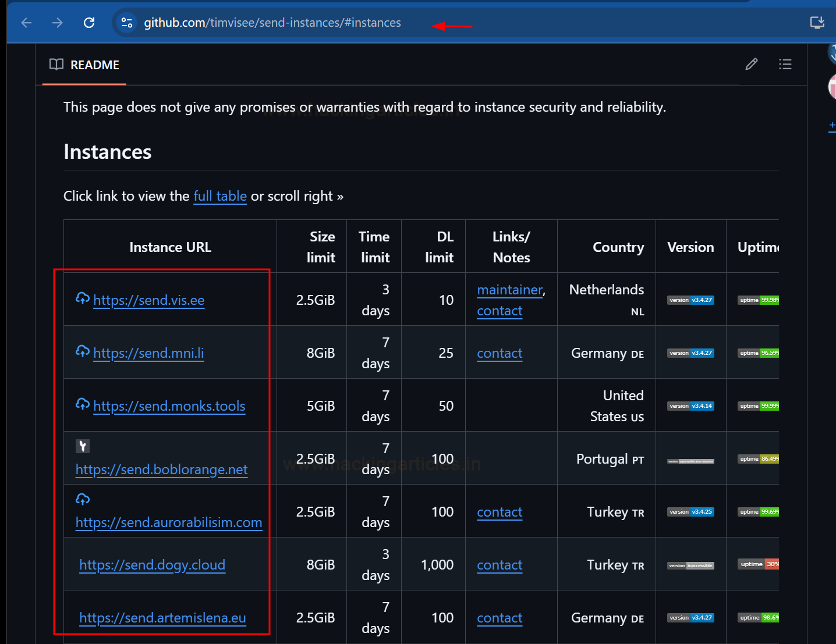Click version v3.4.25 badge in send.aurorabilisim.com row

click(x=690, y=512)
